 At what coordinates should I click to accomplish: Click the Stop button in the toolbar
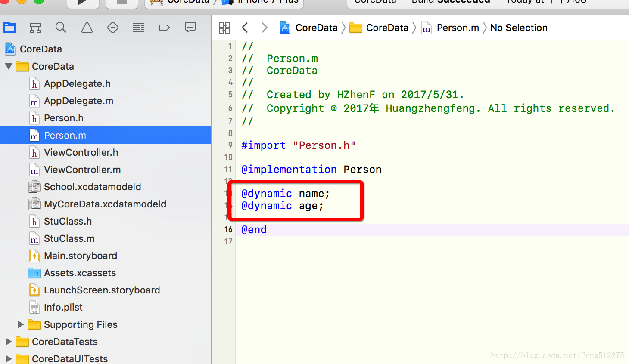point(122,3)
